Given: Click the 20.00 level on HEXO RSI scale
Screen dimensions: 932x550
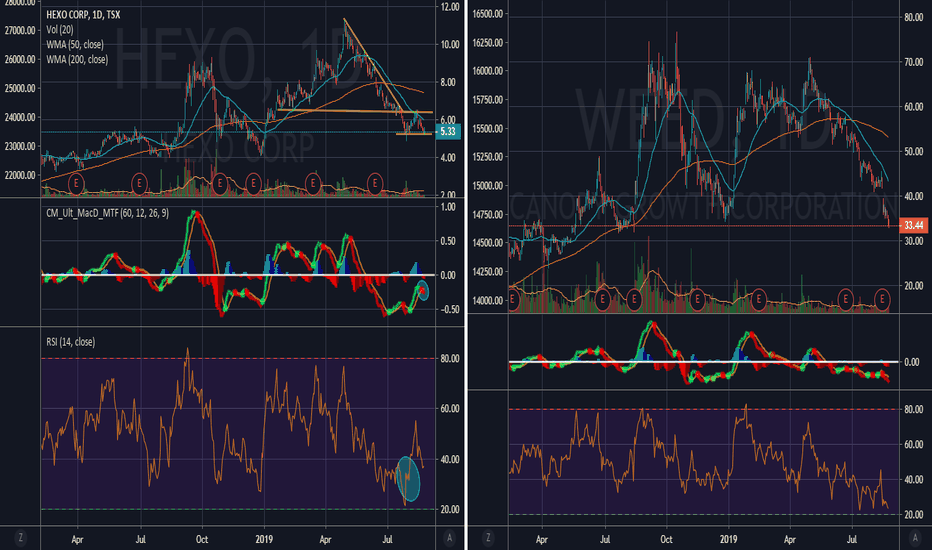Looking at the screenshot, I should coord(450,510).
